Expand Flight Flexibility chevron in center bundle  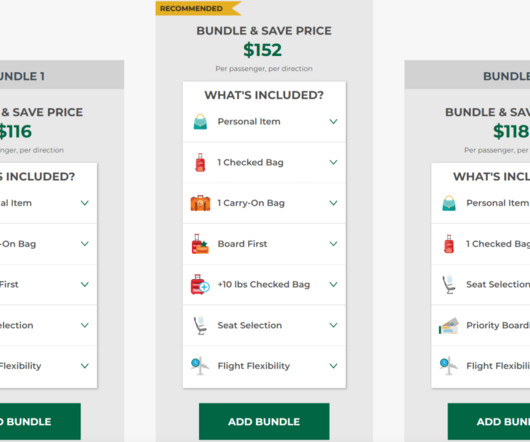pyautogui.click(x=333, y=366)
